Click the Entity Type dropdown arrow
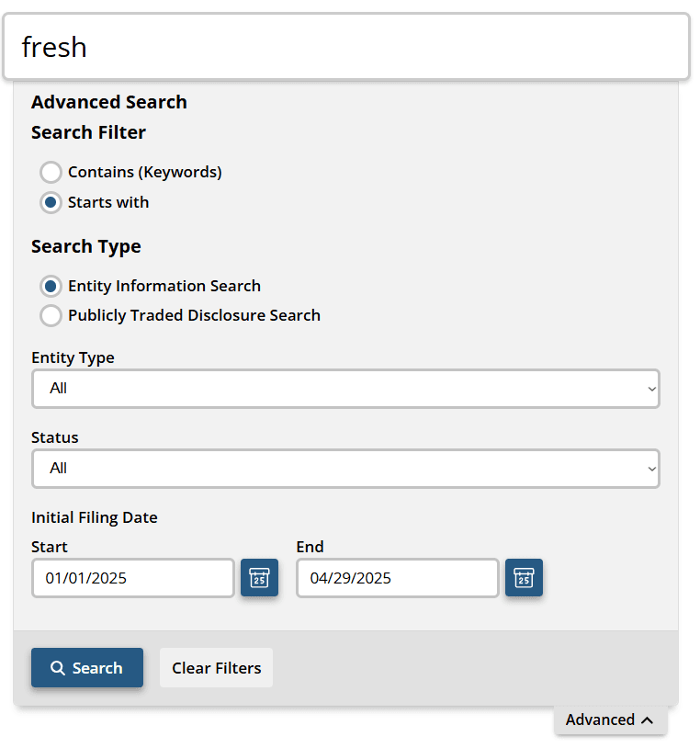This screenshot has width=700, height=748. (x=651, y=389)
